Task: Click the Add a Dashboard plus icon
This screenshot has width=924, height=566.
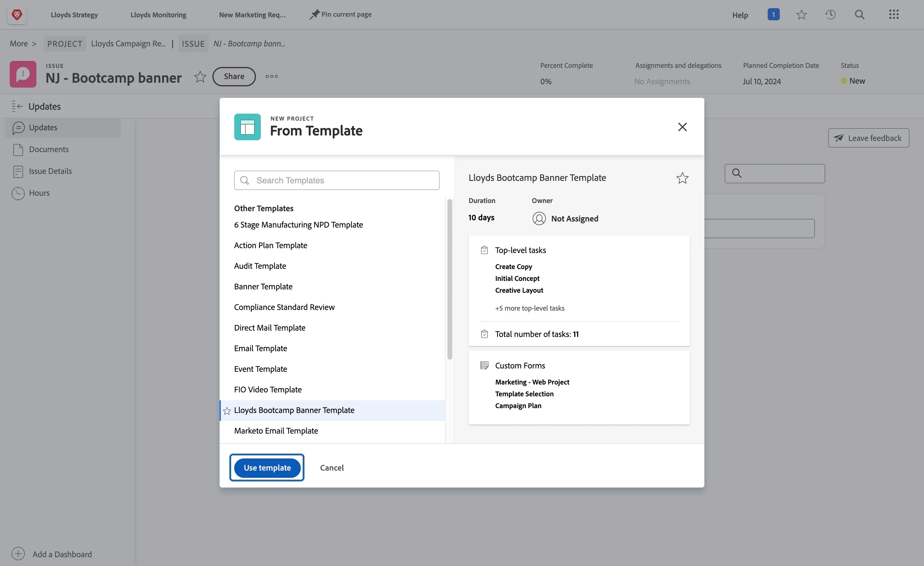Action: 18,554
